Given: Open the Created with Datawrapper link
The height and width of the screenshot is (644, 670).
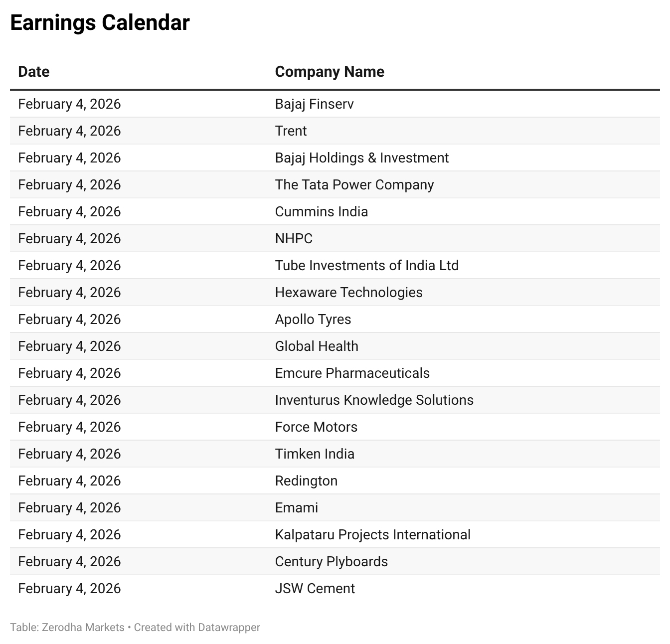Looking at the screenshot, I should click(197, 628).
